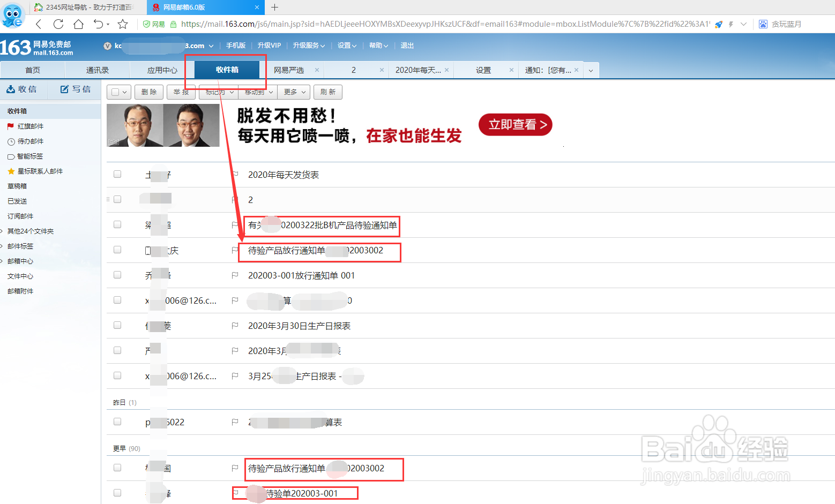
Task: Close the 通知 tab
Action: [x=576, y=70]
